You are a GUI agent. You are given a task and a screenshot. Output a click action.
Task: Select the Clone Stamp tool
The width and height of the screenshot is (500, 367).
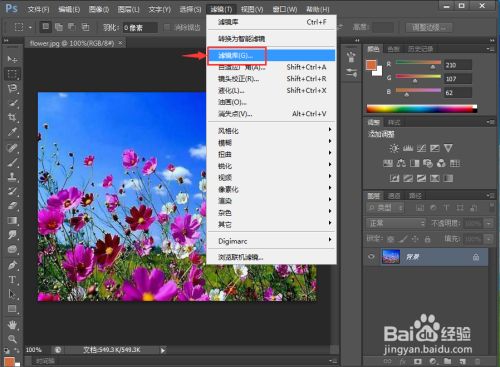pyautogui.click(x=12, y=177)
